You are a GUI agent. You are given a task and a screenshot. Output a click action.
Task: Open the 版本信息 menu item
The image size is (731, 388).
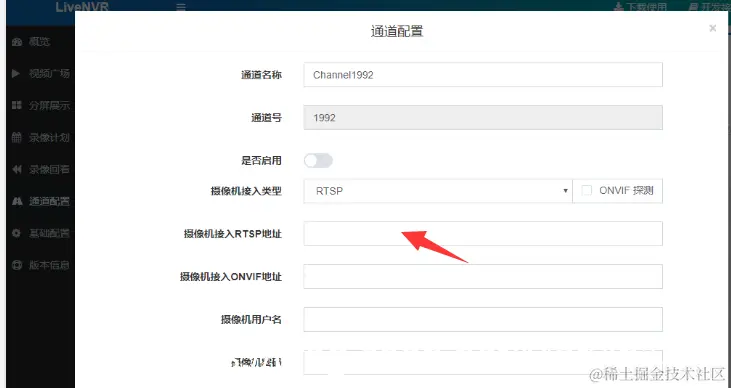pos(49,265)
